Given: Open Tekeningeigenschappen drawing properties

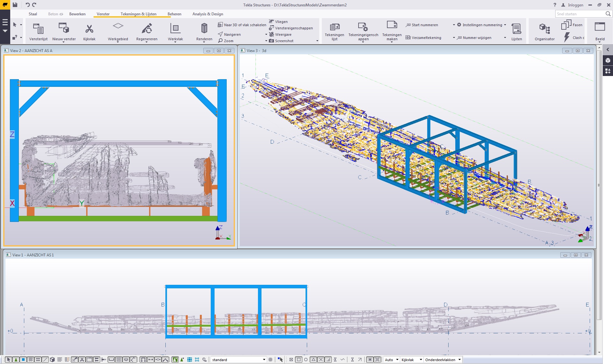Looking at the screenshot, I should point(363,32).
